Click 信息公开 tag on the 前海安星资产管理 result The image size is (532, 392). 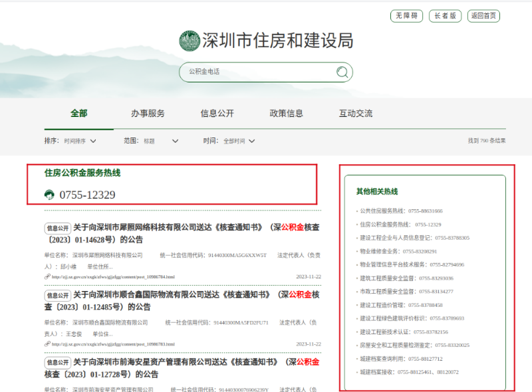point(58,363)
